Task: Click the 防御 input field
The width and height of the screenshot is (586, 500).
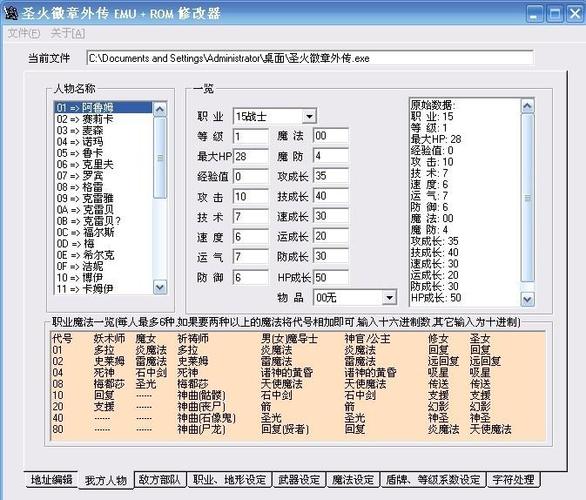Action: coord(250,277)
